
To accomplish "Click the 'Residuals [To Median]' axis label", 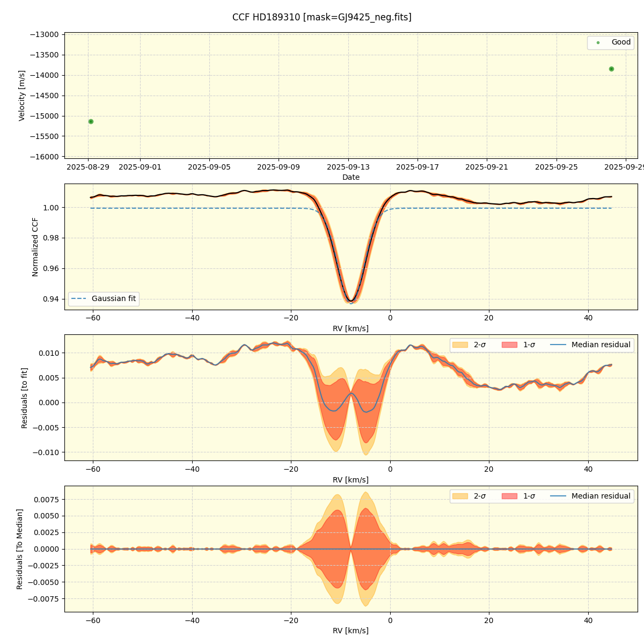I will click(x=20, y=549).
